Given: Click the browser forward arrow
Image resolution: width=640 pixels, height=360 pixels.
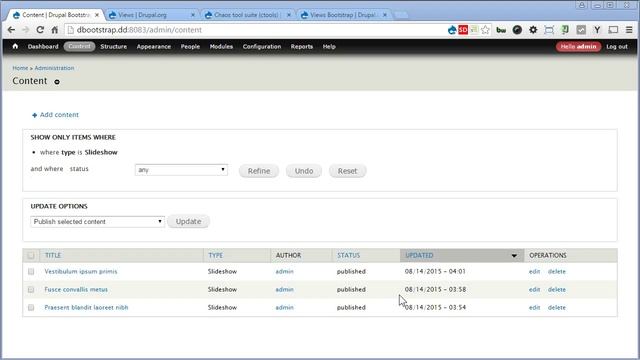Looking at the screenshot, I should (x=25, y=30).
